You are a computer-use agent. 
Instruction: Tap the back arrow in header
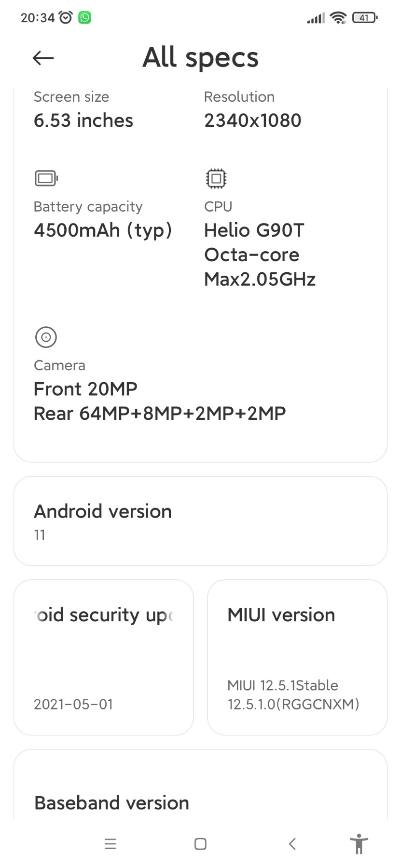coord(43,58)
